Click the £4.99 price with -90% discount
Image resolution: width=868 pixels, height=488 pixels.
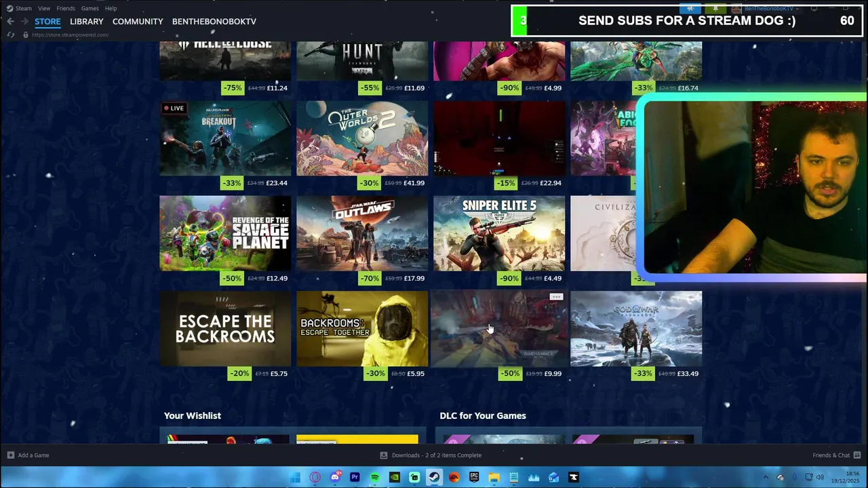point(553,87)
